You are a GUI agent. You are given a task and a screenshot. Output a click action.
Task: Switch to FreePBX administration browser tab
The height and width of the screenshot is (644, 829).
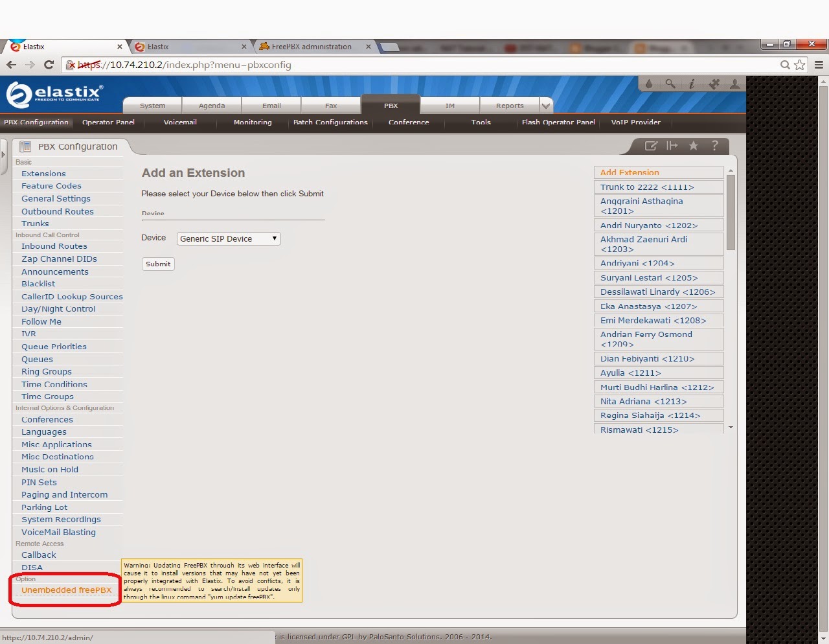pyautogui.click(x=314, y=47)
